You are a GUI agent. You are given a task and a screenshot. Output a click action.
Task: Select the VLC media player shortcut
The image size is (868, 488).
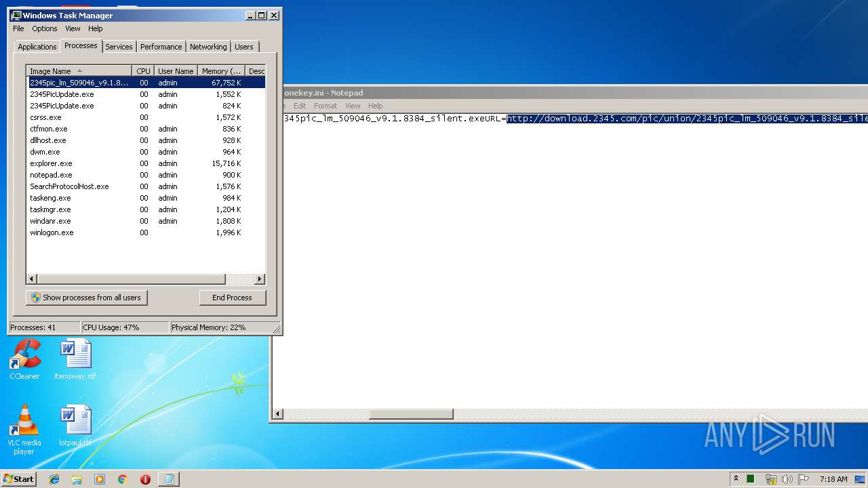point(24,430)
